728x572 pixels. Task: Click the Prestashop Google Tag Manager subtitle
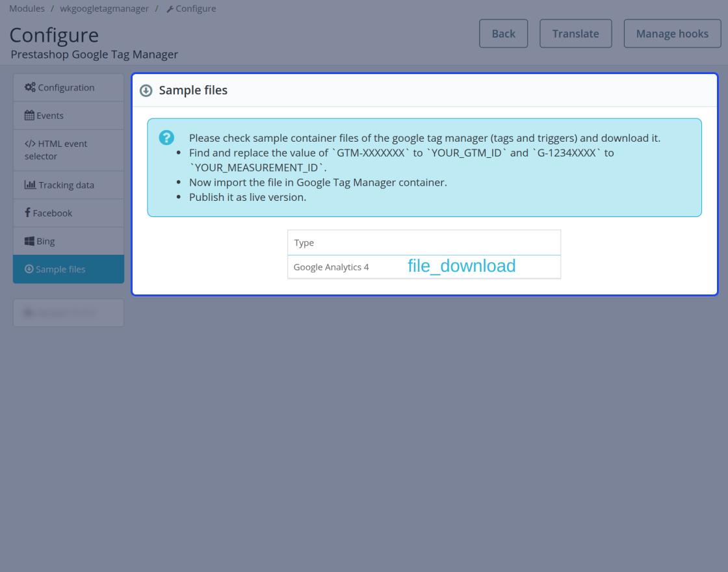coord(94,55)
